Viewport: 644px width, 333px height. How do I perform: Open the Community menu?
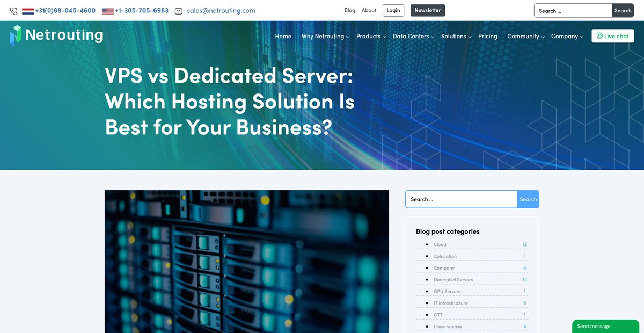523,36
